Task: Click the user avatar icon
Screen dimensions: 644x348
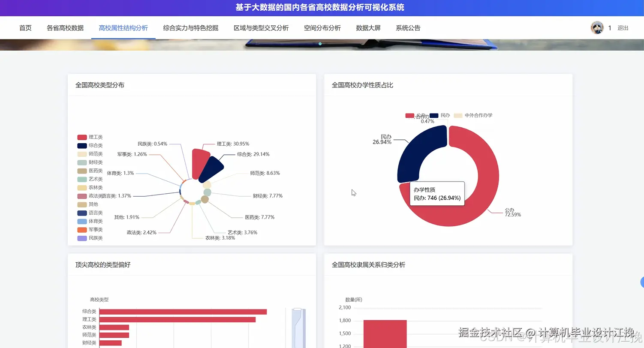Action: click(x=597, y=28)
